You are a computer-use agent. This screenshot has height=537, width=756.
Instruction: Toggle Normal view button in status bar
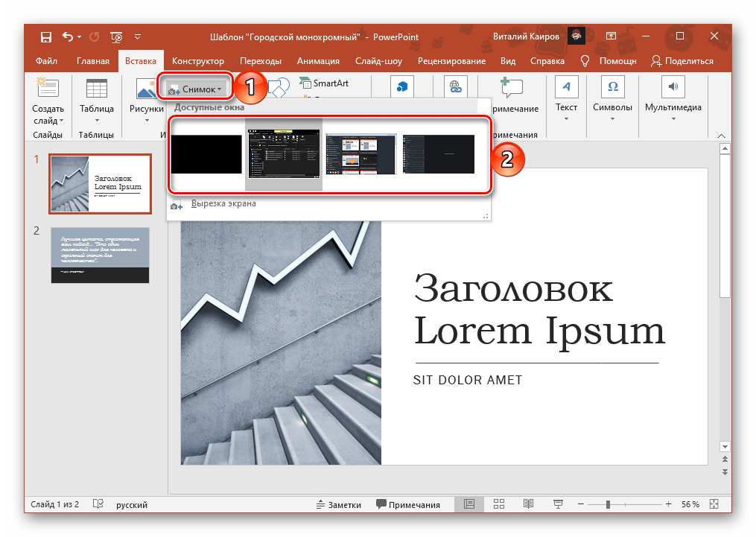pyautogui.click(x=468, y=504)
